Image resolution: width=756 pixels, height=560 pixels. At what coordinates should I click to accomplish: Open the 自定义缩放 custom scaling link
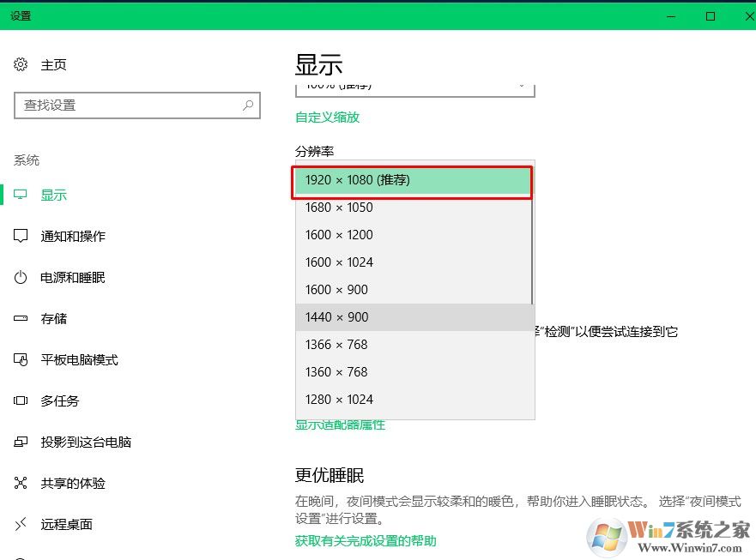click(x=327, y=117)
